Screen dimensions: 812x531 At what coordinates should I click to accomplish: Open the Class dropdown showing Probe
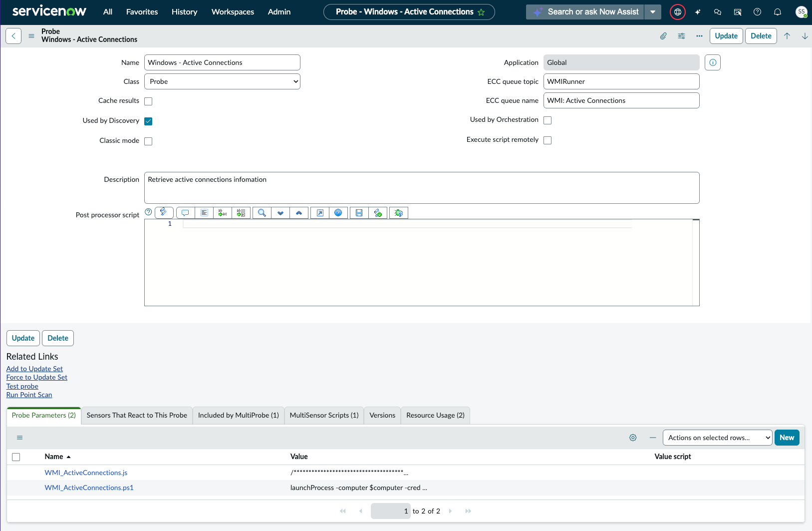(x=222, y=81)
